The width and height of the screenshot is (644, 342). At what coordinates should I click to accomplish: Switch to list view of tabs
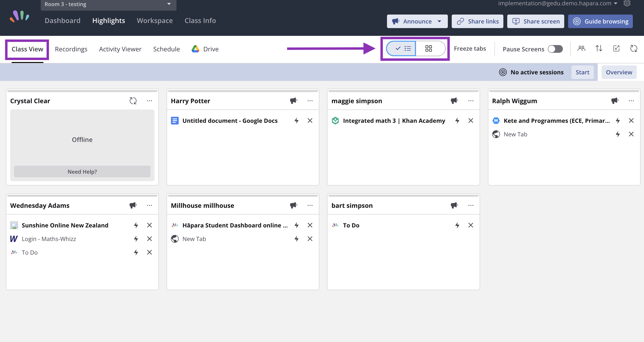pyautogui.click(x=401, y=48)
